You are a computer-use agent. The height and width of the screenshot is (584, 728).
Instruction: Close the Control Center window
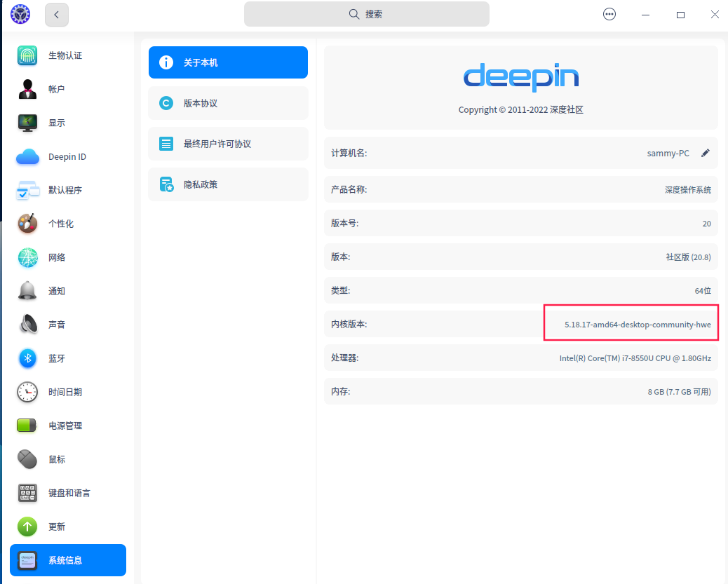click(715, 15)
